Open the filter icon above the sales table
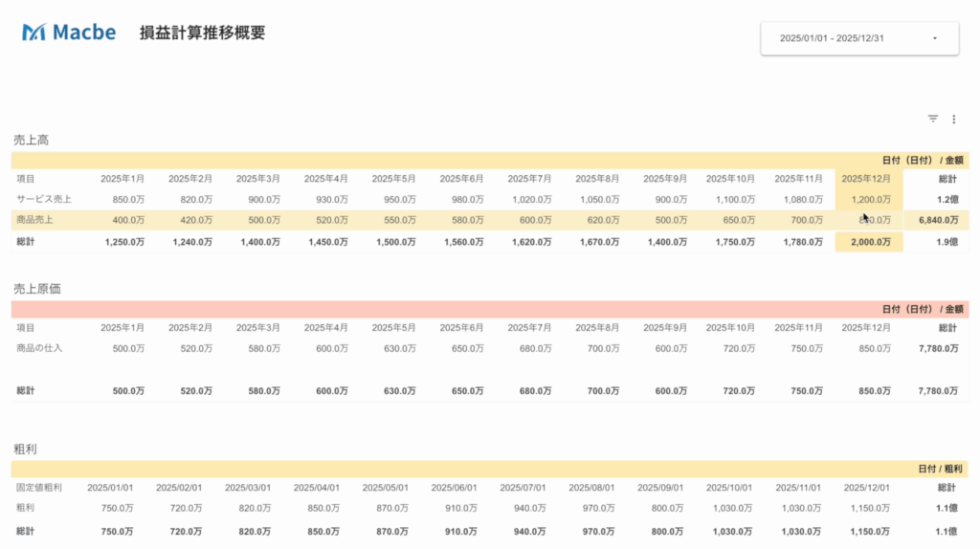 [x=933, y=119]
